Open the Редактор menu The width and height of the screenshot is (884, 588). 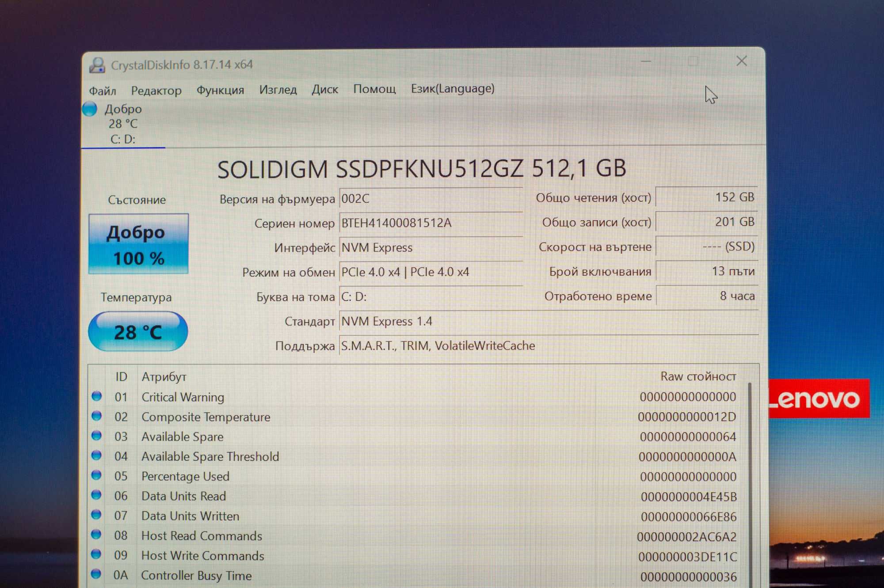click(x=156, y=91)
